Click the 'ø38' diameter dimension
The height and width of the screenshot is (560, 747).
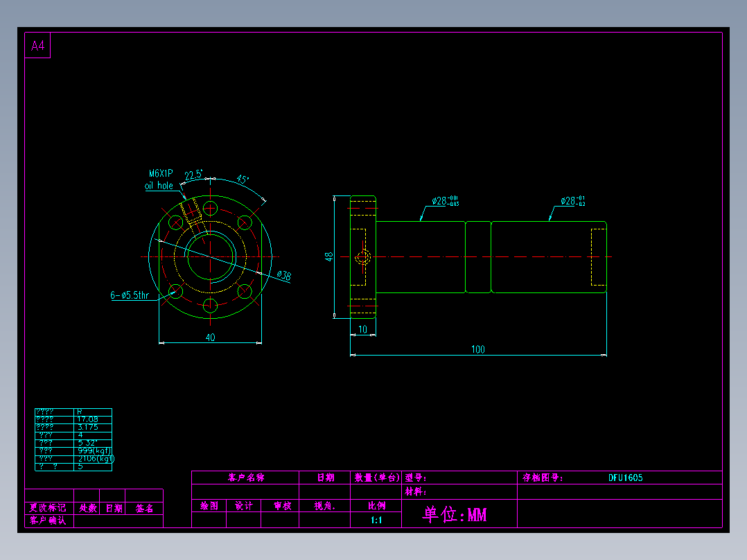click(x=284, y=275)
